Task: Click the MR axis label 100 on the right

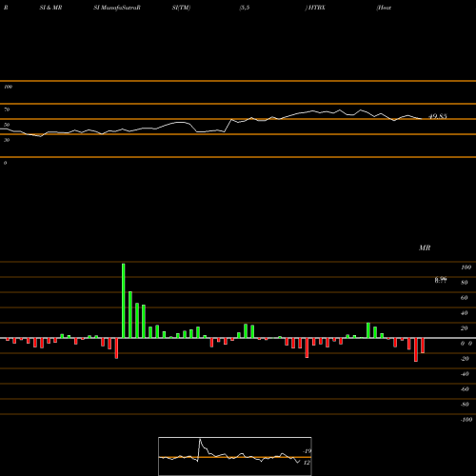Action: pos(466,268)
